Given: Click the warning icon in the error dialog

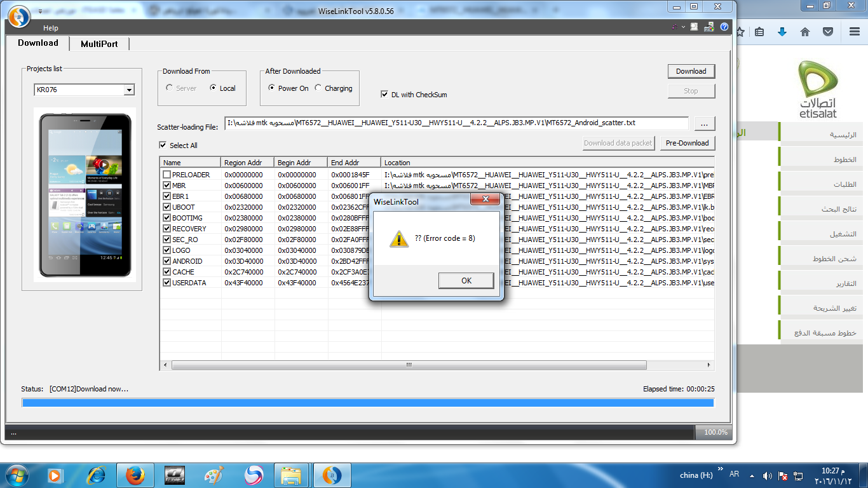Looking at the screenshot, I should click(398, 239).
